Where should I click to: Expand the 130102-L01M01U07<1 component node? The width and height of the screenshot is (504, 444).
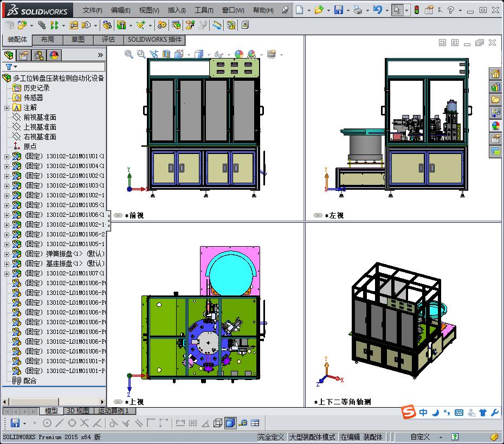click(x=7, y=274)
